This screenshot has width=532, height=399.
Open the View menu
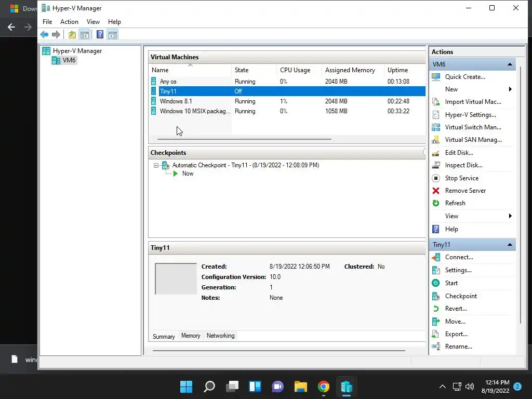pos(93,22)
